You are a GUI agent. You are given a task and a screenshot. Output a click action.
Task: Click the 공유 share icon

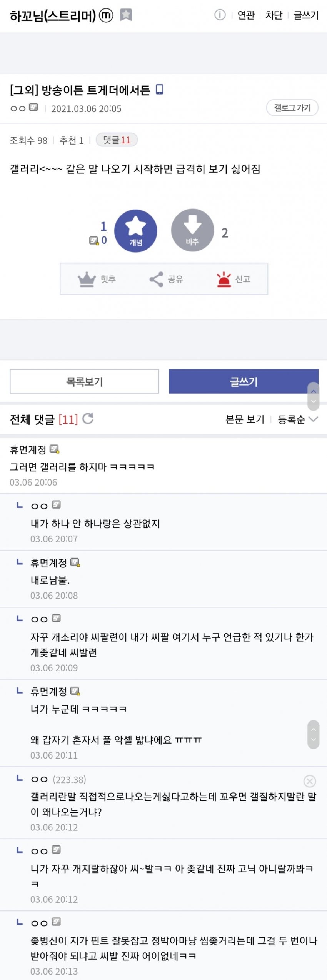point(156,279)
